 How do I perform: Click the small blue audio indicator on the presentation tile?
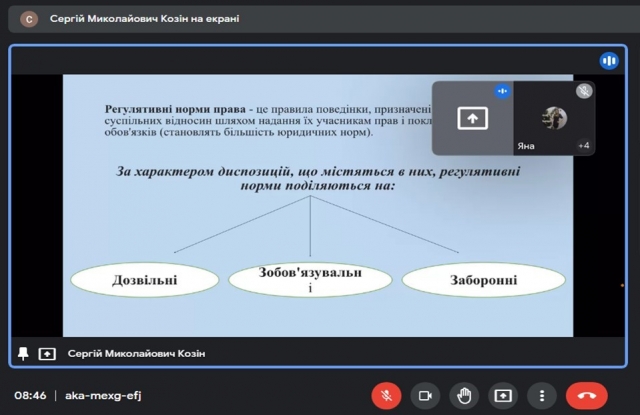coord(502,91)
